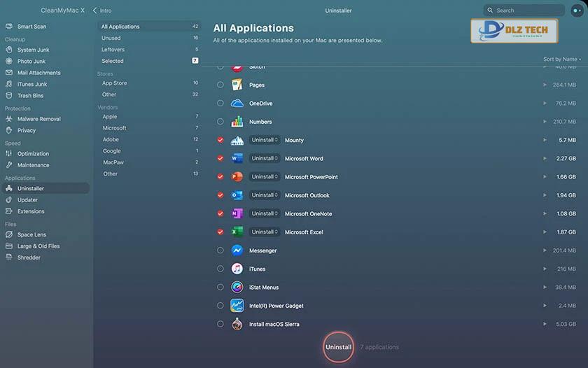
Task: Click the Intel Power Gadget icon
Action: point(237,306)
